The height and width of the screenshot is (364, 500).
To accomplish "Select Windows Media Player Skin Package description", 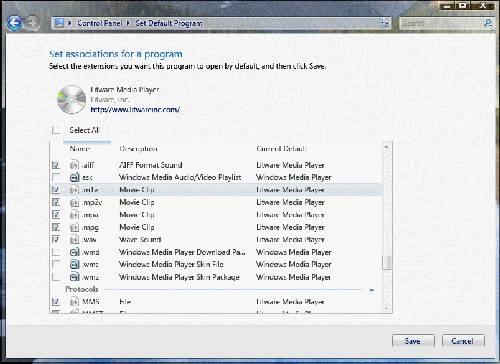I will click(x=179, y=277).
